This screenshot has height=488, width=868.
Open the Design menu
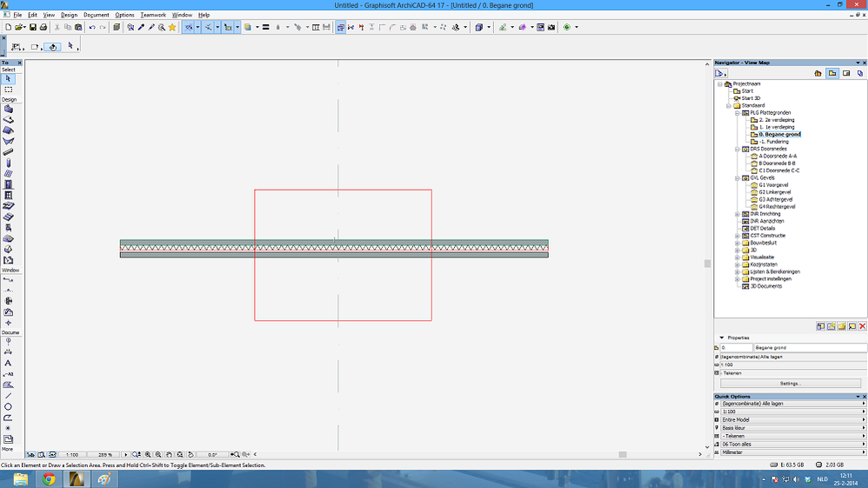point(70,15)
